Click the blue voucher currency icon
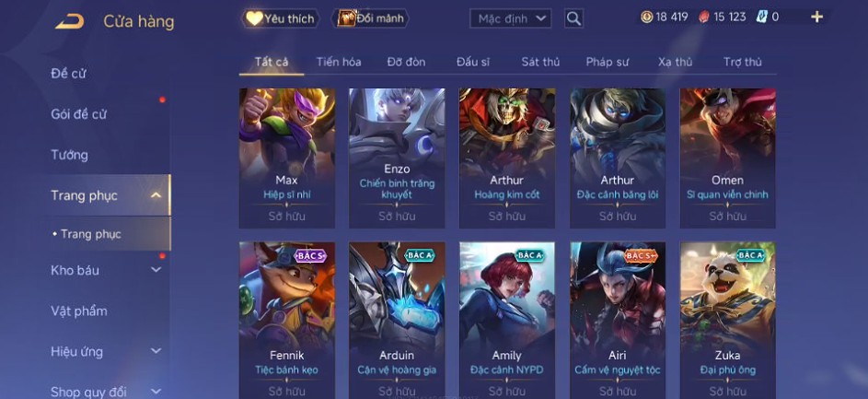This screenshot has height=399, width=868. [762, 18]
